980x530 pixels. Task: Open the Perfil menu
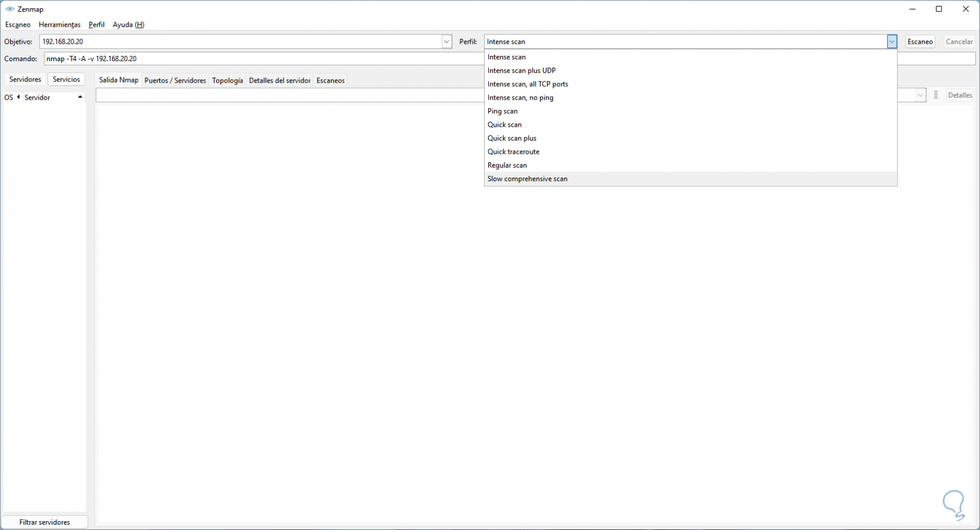96,24
